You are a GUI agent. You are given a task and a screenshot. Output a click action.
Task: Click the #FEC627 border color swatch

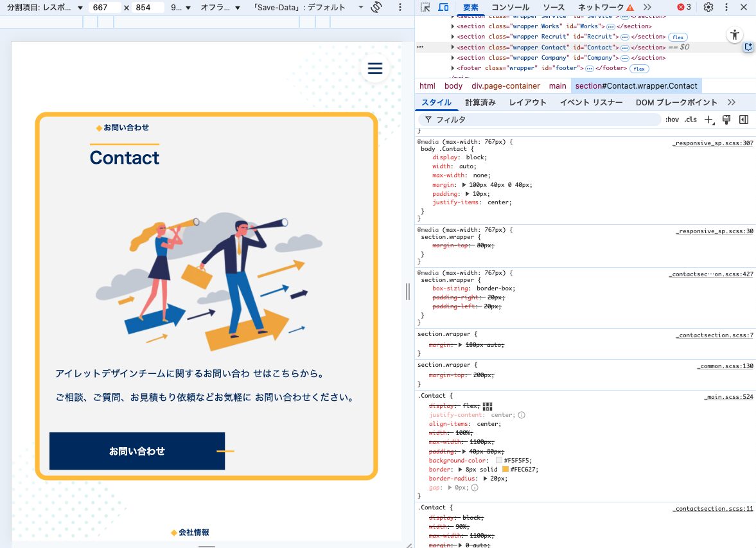(x=505, y=470)
